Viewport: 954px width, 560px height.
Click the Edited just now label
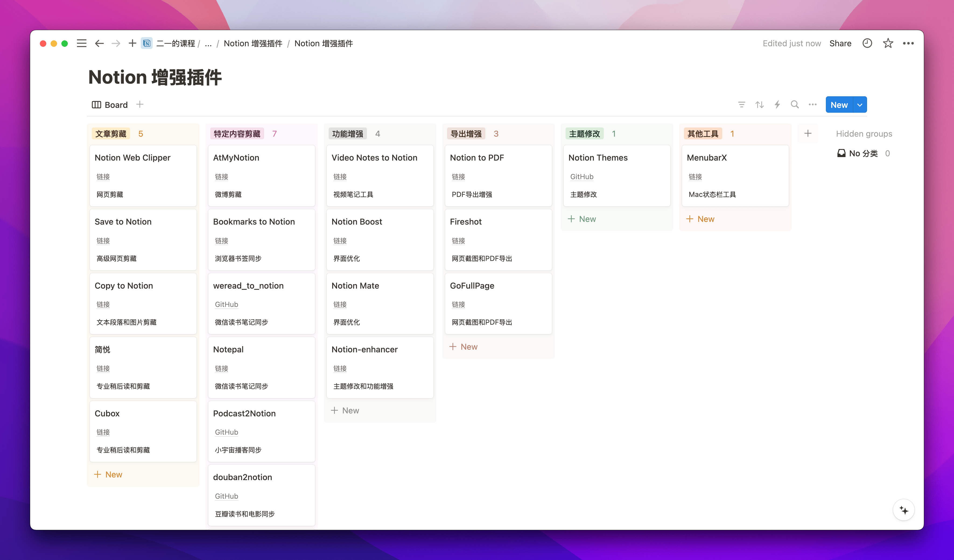792,44
